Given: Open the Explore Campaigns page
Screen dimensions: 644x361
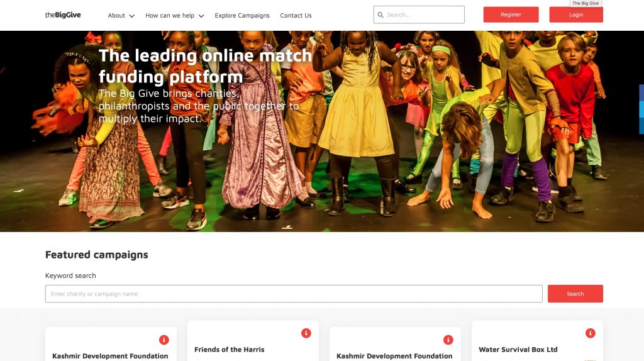Looking at the screenshot, I should coord(242,16).
